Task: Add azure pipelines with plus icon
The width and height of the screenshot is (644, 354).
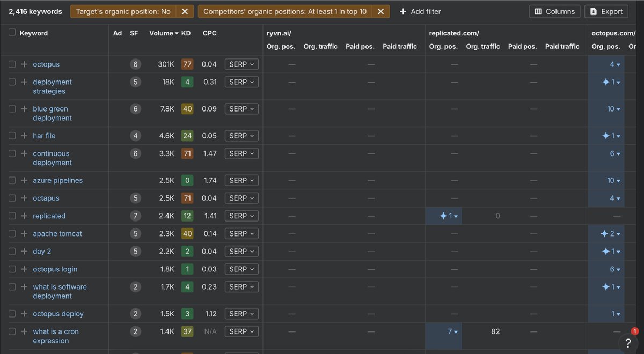Action: click(x=24, y=180)
